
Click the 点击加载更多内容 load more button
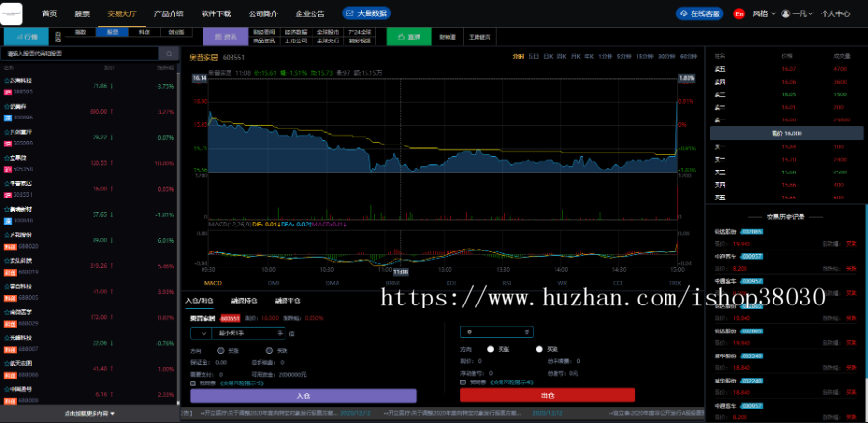89,413
